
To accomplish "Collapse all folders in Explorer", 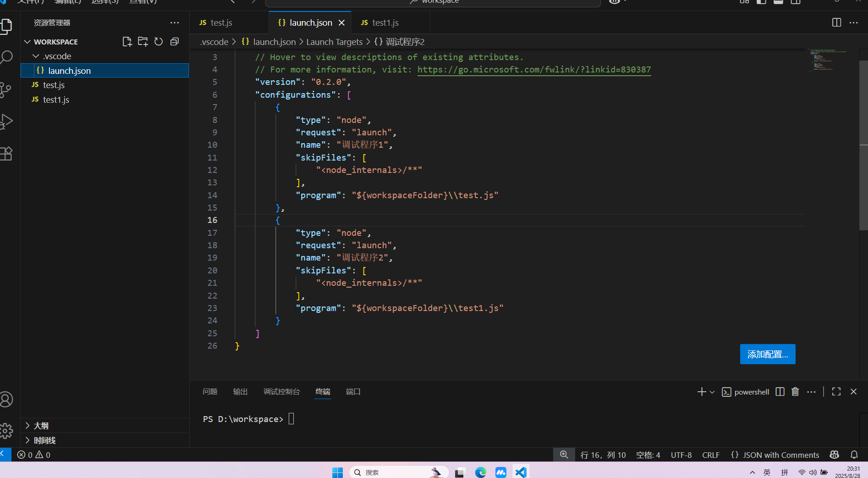I will 175,42.
